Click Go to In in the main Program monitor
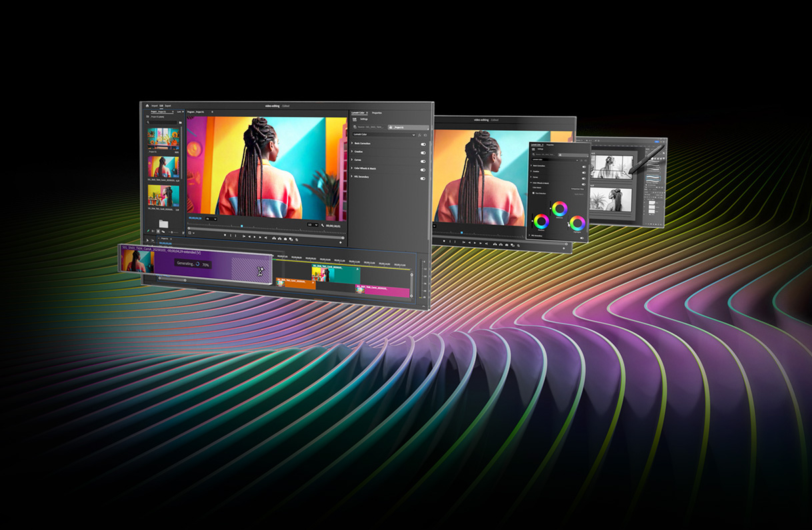 [x=245, y=236]
